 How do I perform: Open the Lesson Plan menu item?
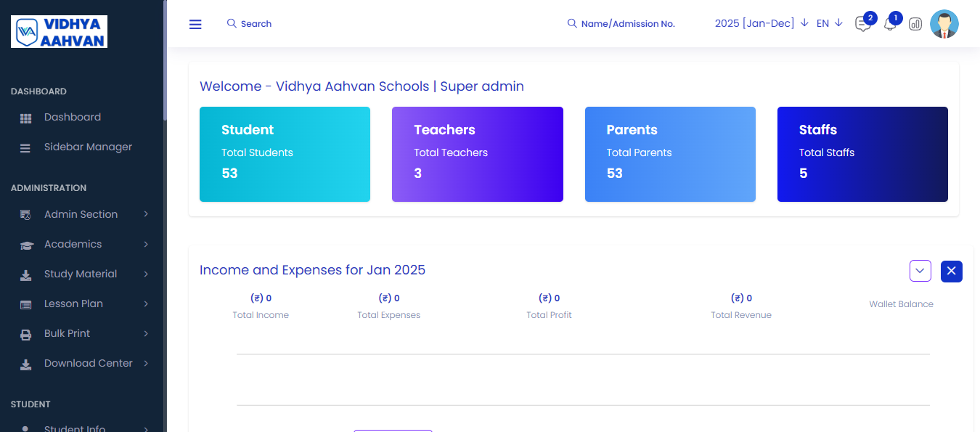pos(72,303)
